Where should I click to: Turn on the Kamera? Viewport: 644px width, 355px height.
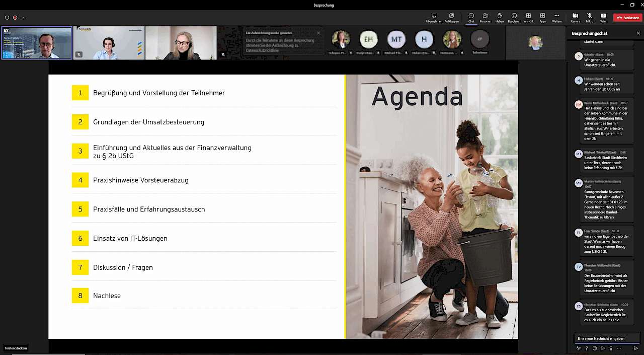(x=575, y=18)
